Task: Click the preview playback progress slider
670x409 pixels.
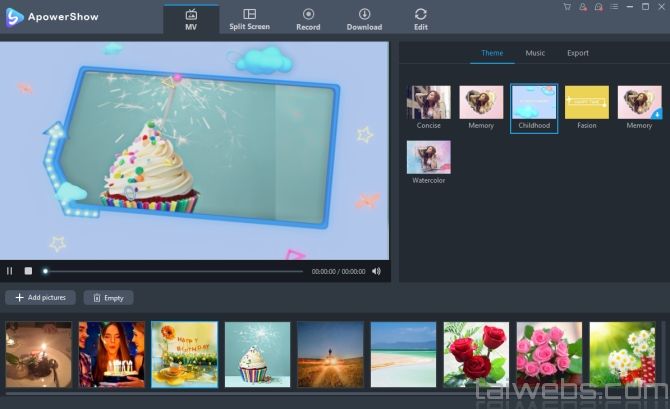Action: (172, 271)
